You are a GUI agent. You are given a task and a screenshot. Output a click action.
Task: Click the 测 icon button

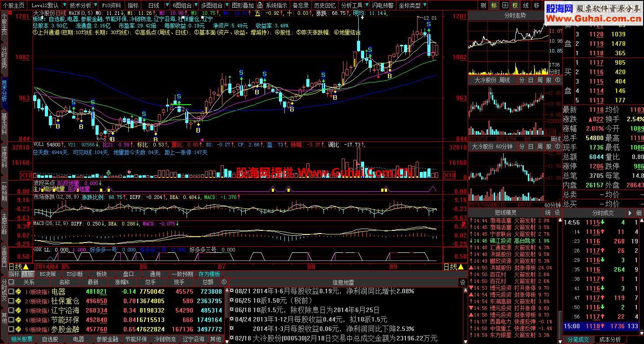pos(483,5)
